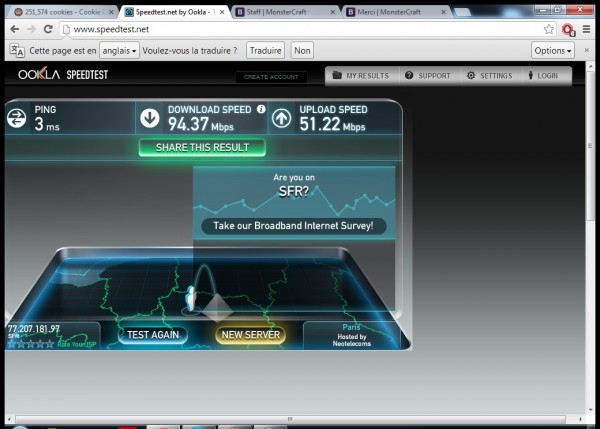Expand the anglais language dropdown
The width and height of the screenshot is (600, 429).
point(119,51)
